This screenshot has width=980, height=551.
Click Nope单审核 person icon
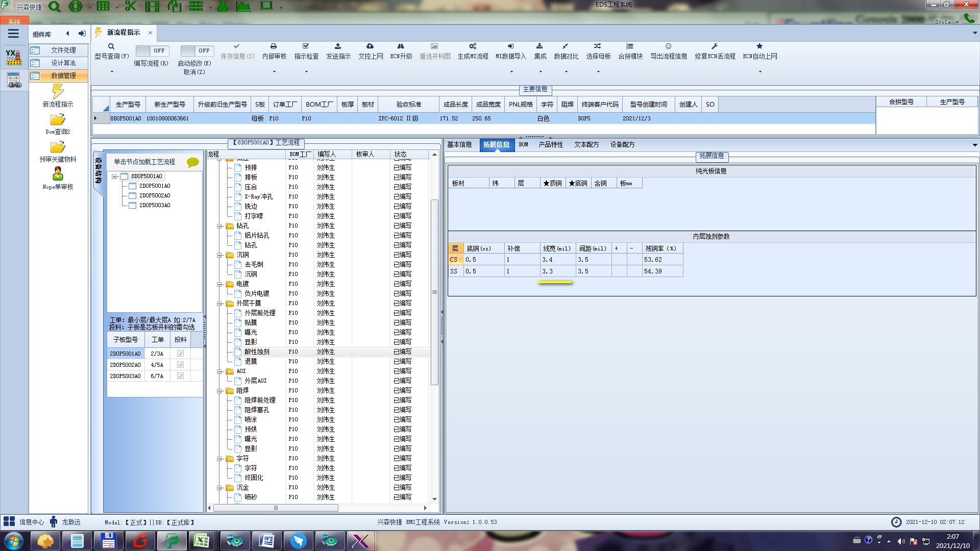(x=58, y=174)
